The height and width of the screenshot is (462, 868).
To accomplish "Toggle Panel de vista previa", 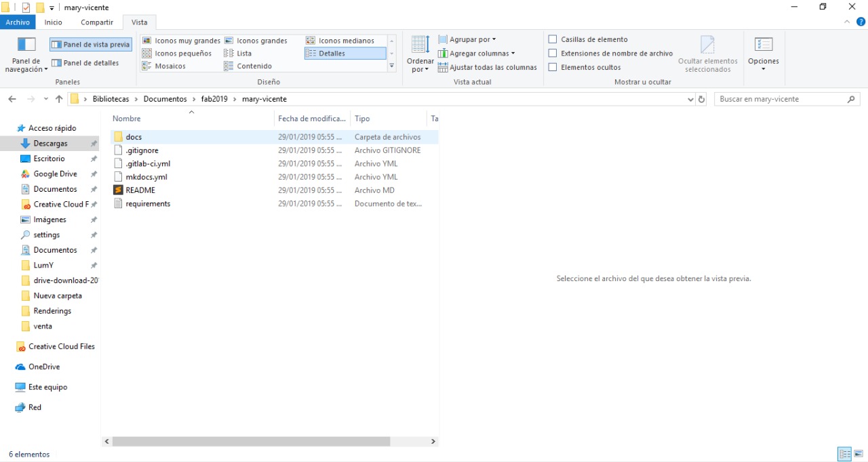I will click(x=91, y=44).
